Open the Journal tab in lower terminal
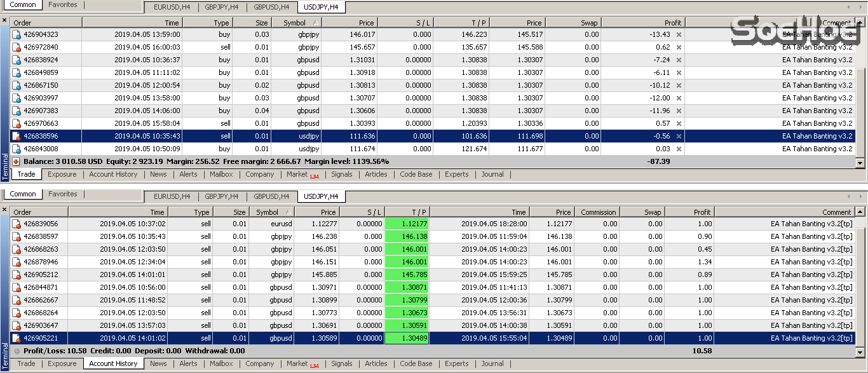Viewport: 868px width, 373px height. [492, 363]
